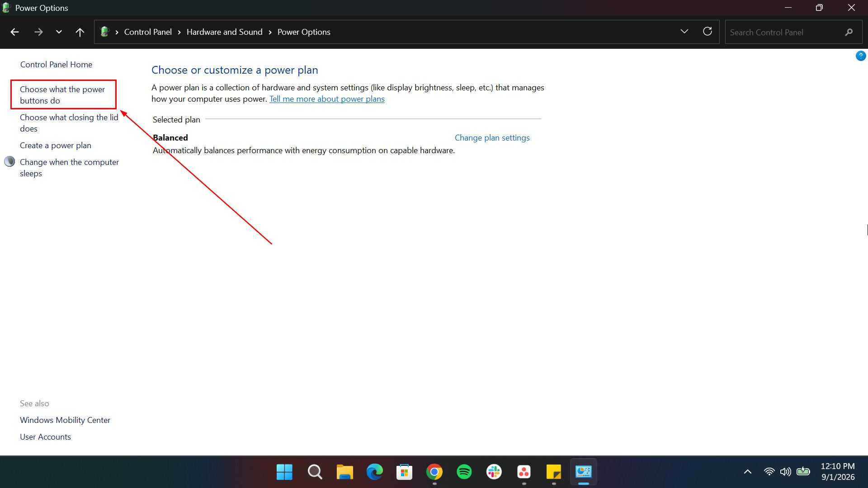
Task: Click the forward navigation arrow
Action: click(x=38, y=32)
